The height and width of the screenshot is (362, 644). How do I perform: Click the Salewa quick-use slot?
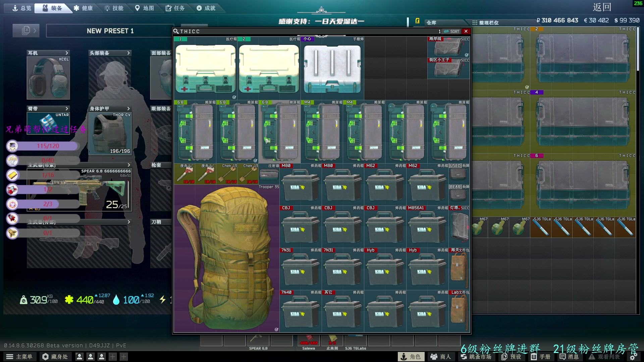click(x=309, y=341)
